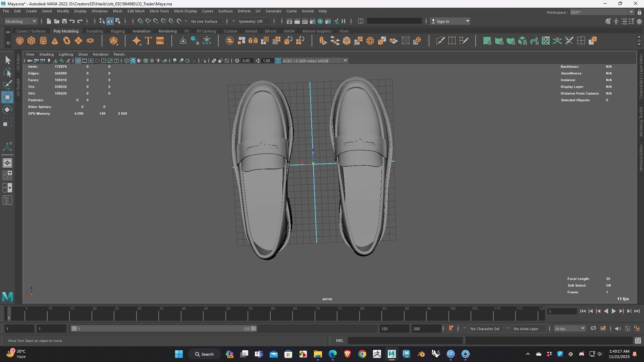The image size is (644, 362).
Task: Activate the Scale tool in toolbox
Action: tap(7, 122)
